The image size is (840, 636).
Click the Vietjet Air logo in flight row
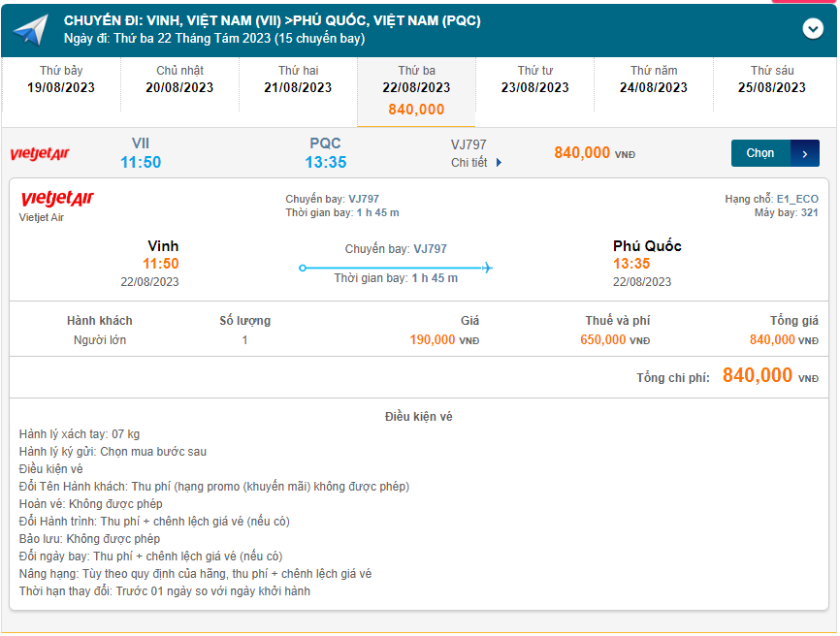click(x=40, y=154)
